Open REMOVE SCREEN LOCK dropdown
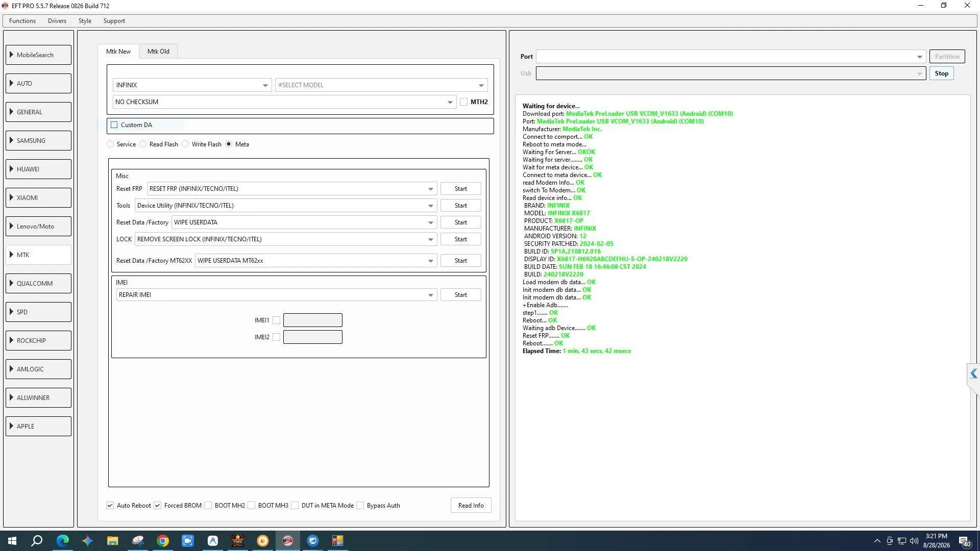This screenshot has height=551, width=980. point(285,239)
